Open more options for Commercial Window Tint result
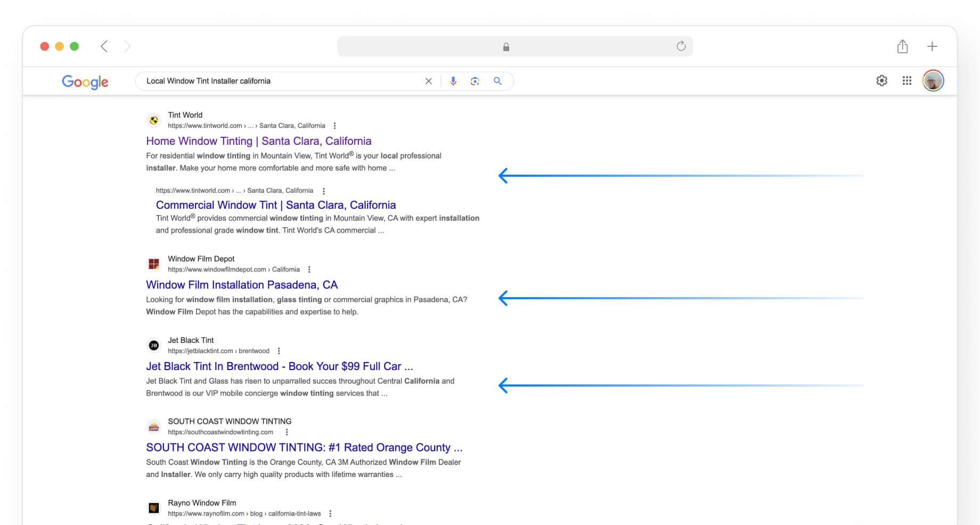Image resolution: width=980 pixels, height=525 pixels. point(323,191)
